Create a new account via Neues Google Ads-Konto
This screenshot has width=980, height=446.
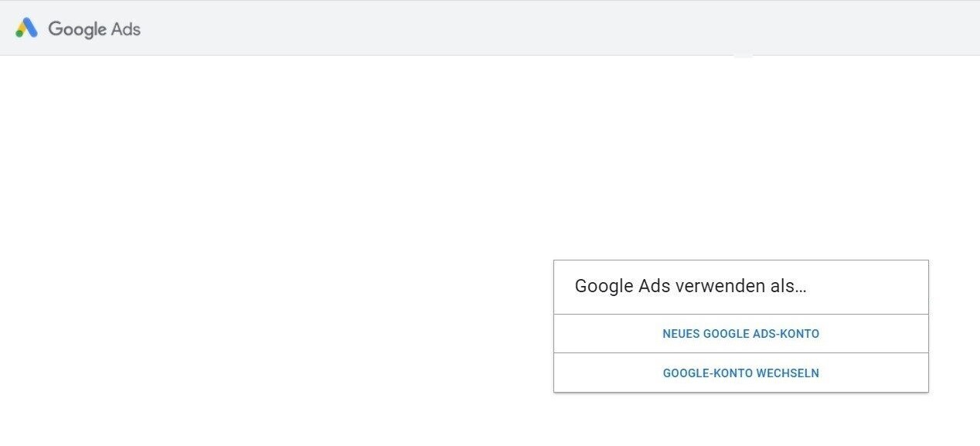740,334
